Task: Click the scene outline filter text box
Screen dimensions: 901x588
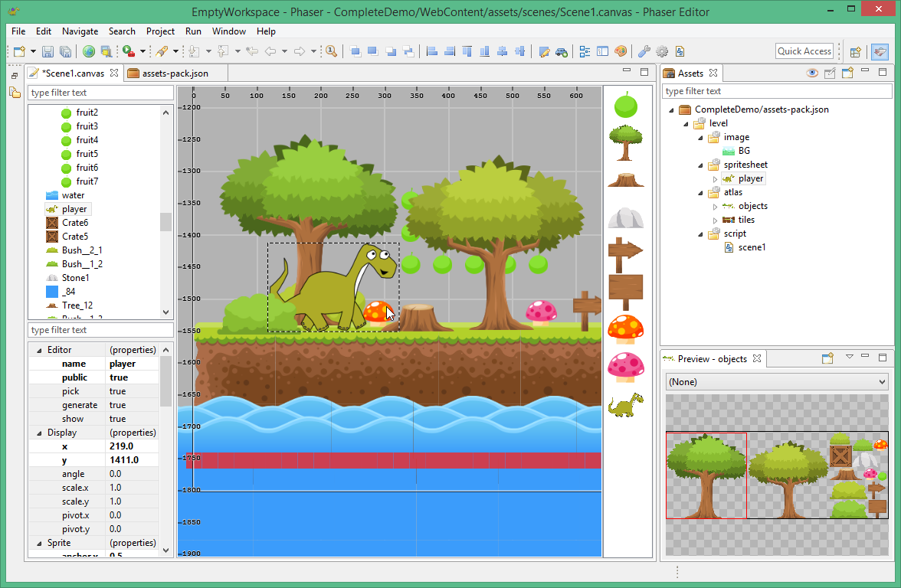Action: click(x=100, y=93)
